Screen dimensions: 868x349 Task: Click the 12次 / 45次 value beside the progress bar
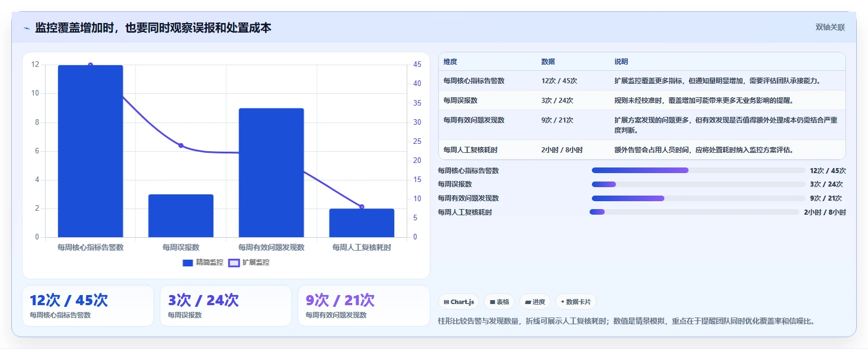pyautogui.click(x=827, y=171)
